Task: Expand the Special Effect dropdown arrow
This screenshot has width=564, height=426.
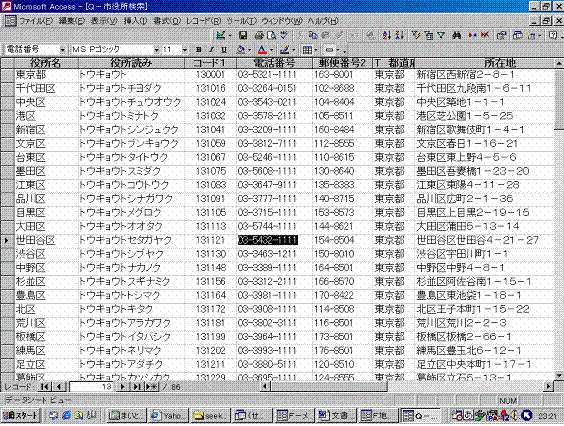Action: coord(338,50)
